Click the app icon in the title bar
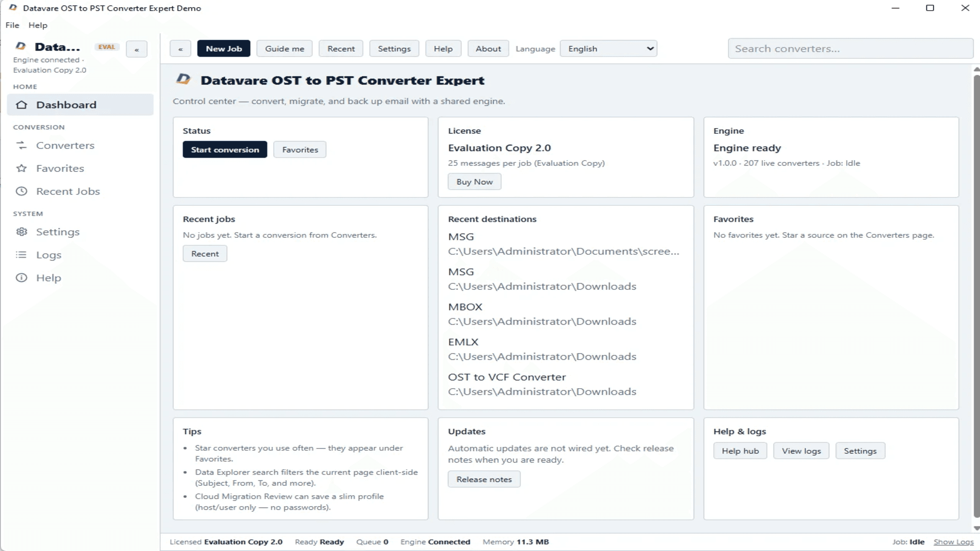The width and height of the screenshot is (980, 551). 13,8
